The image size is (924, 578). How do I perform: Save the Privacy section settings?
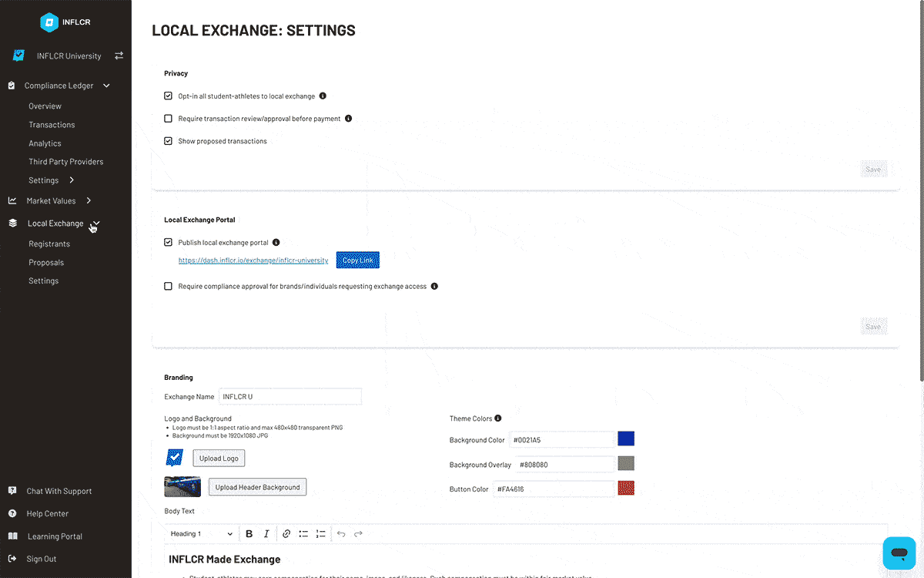click(x=873, y=170)
